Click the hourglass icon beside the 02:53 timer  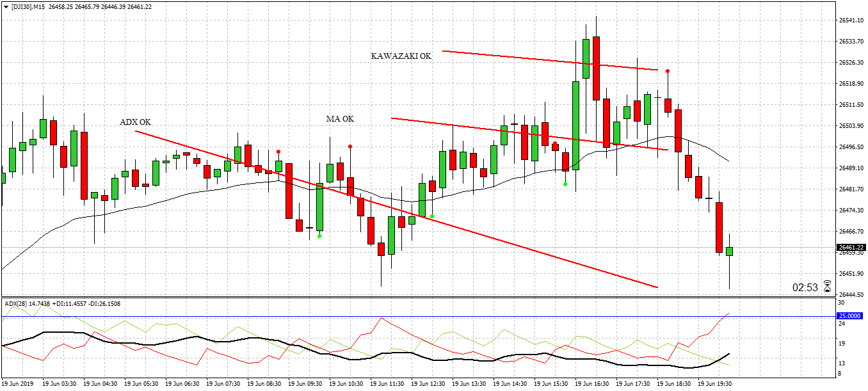826,287
